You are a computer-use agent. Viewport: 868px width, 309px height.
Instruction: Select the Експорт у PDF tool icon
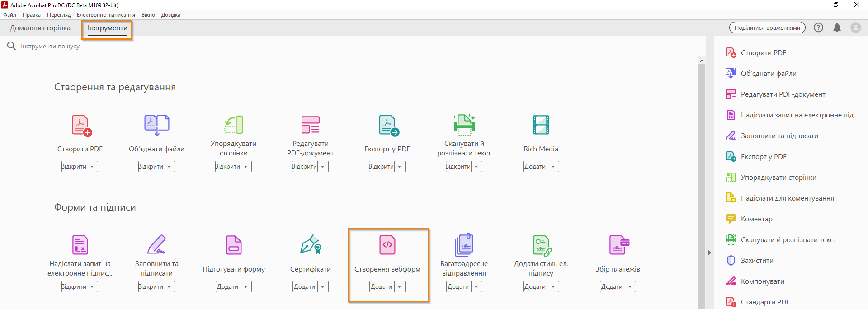388,125
